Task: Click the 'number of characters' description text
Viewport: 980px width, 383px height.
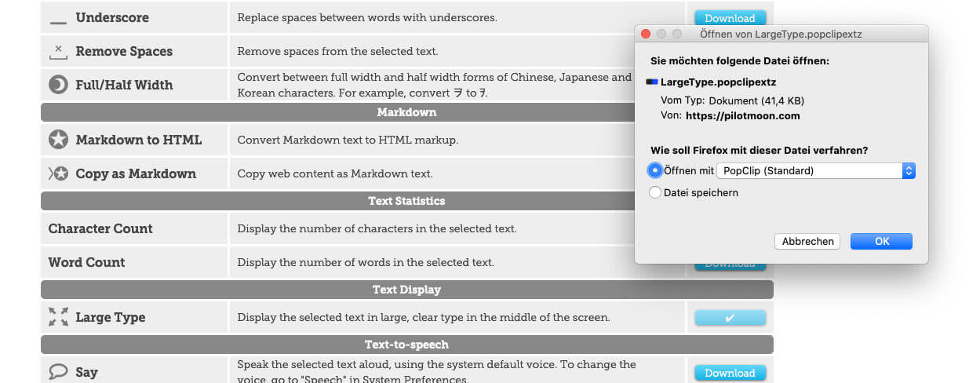Action: coord(377,228)
